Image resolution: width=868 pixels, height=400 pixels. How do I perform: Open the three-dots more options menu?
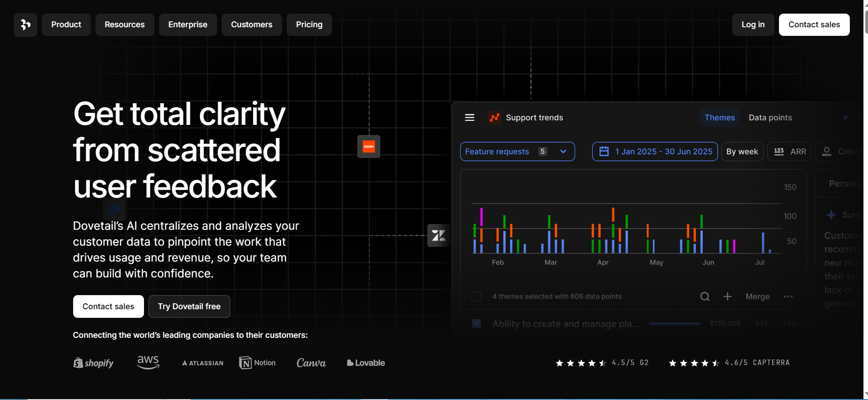[789, 296]
